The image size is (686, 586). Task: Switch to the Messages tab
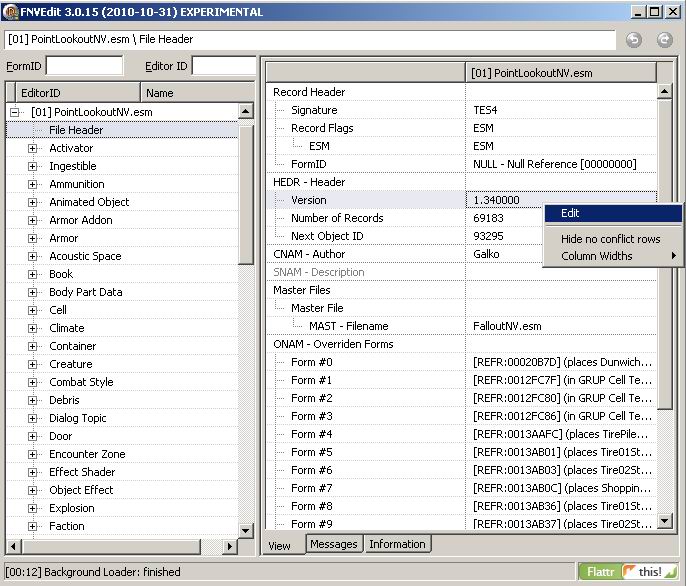[333, 544]
